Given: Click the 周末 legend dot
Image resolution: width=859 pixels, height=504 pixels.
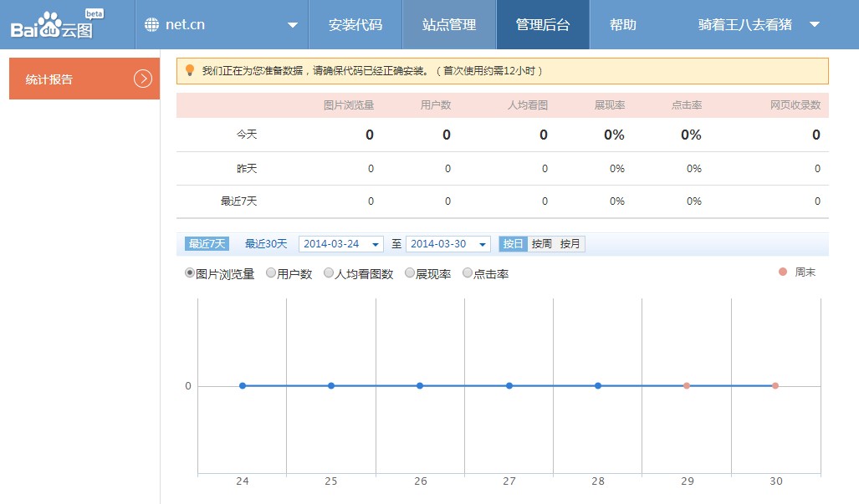Looking at the screenshot, I should coord(783,272).
